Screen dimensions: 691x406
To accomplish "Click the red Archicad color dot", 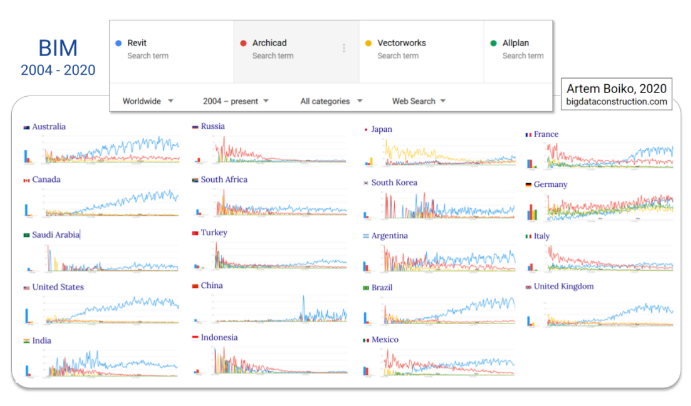I will pos(243,43).
